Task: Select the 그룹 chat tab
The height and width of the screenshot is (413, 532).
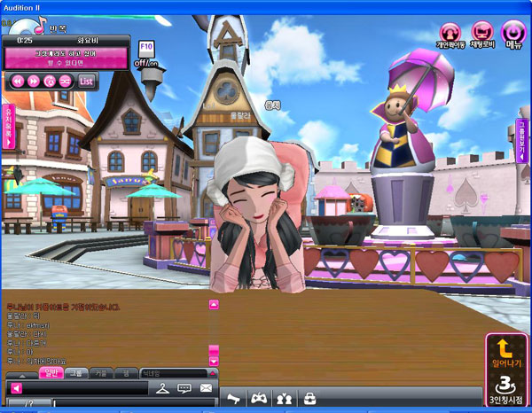Action: point(77,373)
